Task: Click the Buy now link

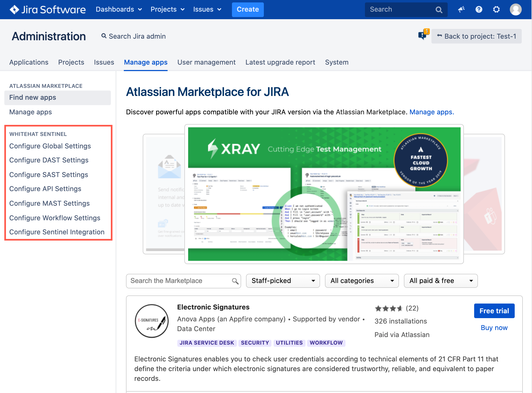Action: 494,328
